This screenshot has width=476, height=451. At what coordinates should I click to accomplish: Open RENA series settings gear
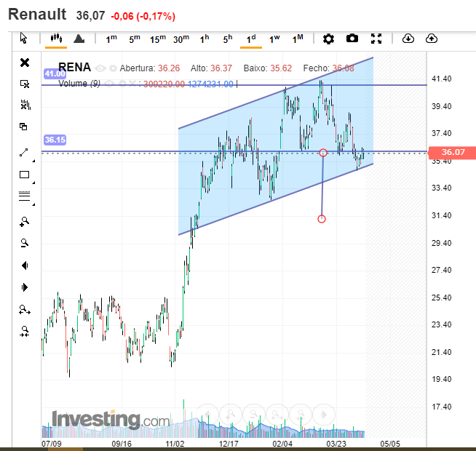(114, 68)
